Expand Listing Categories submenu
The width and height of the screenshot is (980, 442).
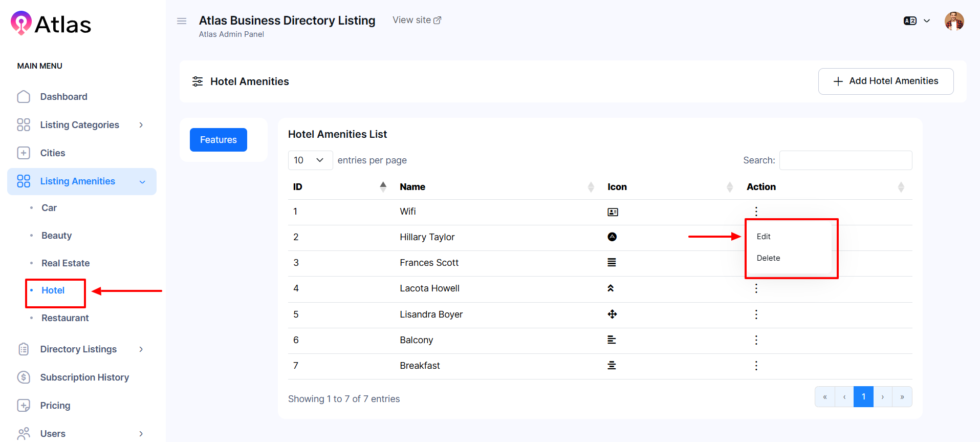80,125
